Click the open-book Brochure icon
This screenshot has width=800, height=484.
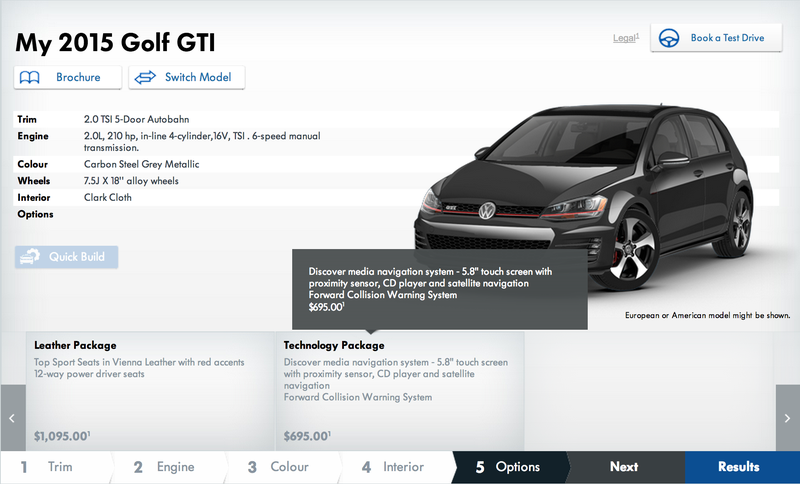pyautogui.click(x=30, y=78)
